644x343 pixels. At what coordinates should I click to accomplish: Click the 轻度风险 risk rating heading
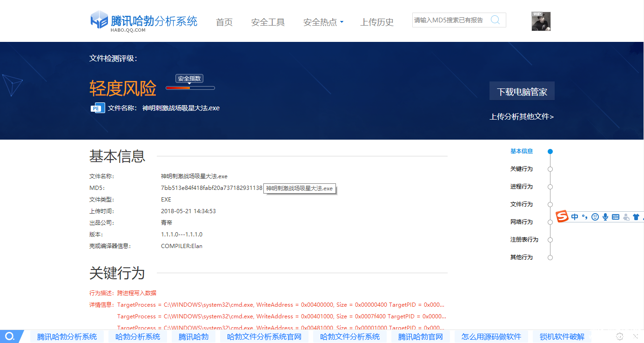tap(123, 88)
